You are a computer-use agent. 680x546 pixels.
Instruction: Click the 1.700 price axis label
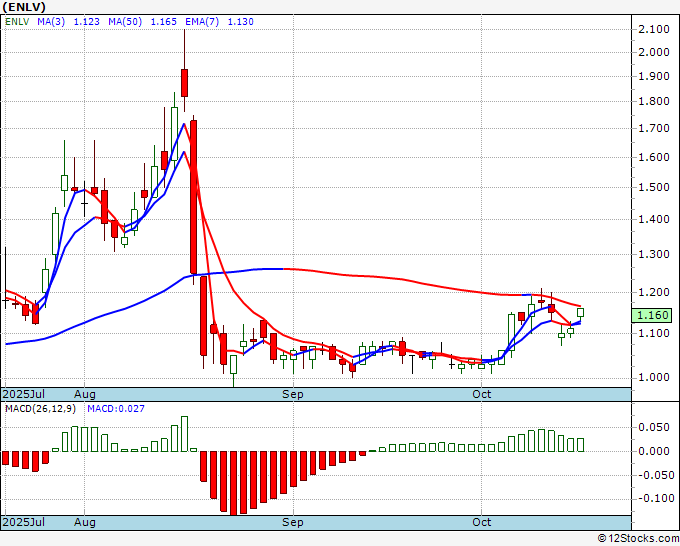pyautogui.click(x=654, y=128)
